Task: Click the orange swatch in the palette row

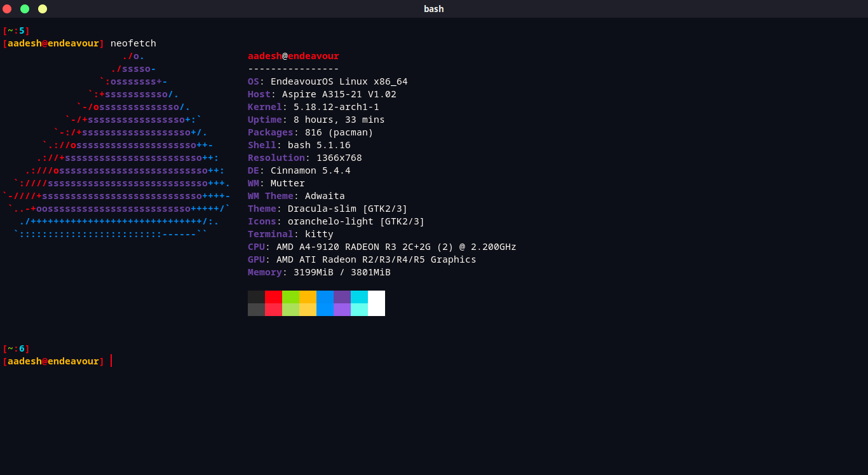Action: tap(308, 297)
